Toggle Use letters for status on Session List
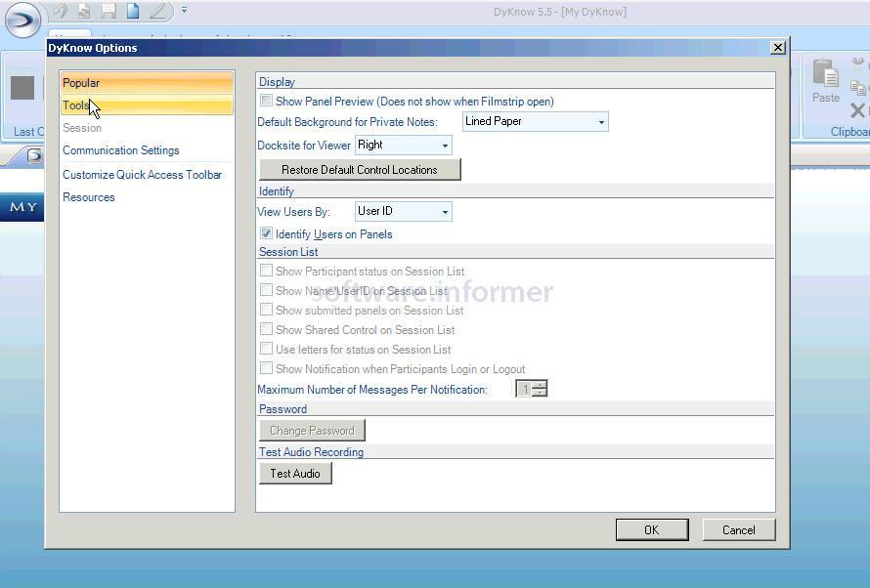 tap(266, 349)
